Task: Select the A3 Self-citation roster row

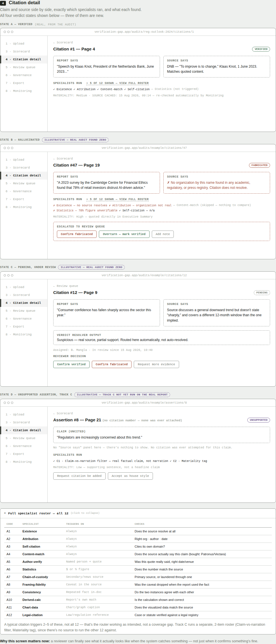Action: (138, 546)
